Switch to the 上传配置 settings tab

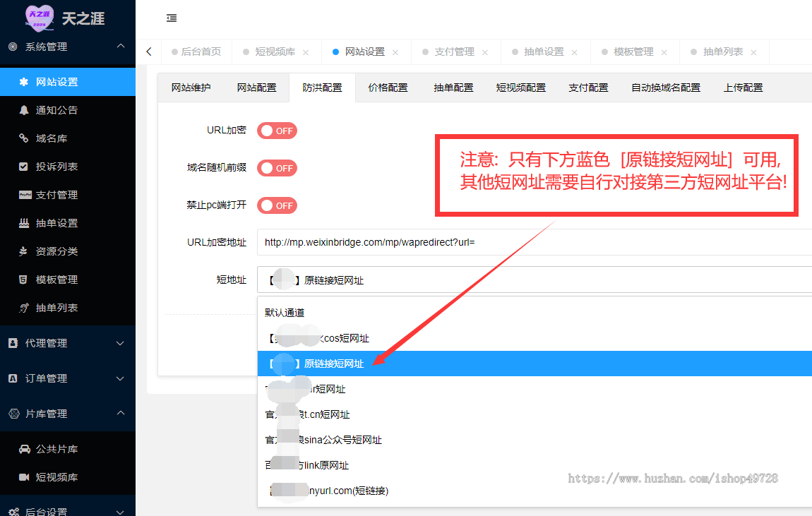tap(743, 88)
